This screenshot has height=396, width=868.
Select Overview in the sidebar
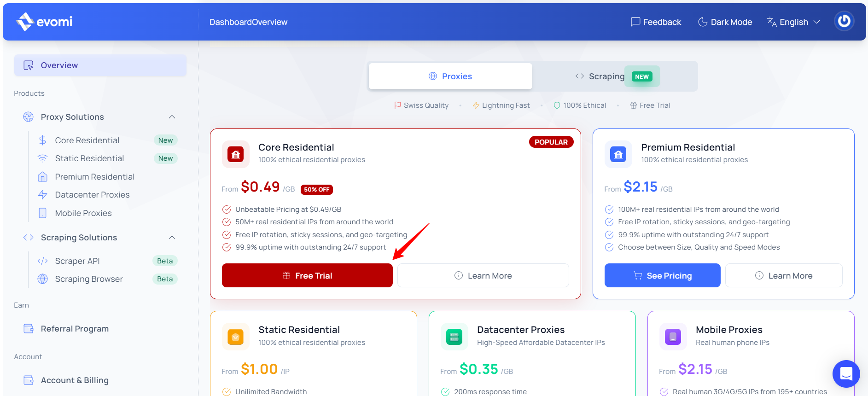[x=100, y=65]
